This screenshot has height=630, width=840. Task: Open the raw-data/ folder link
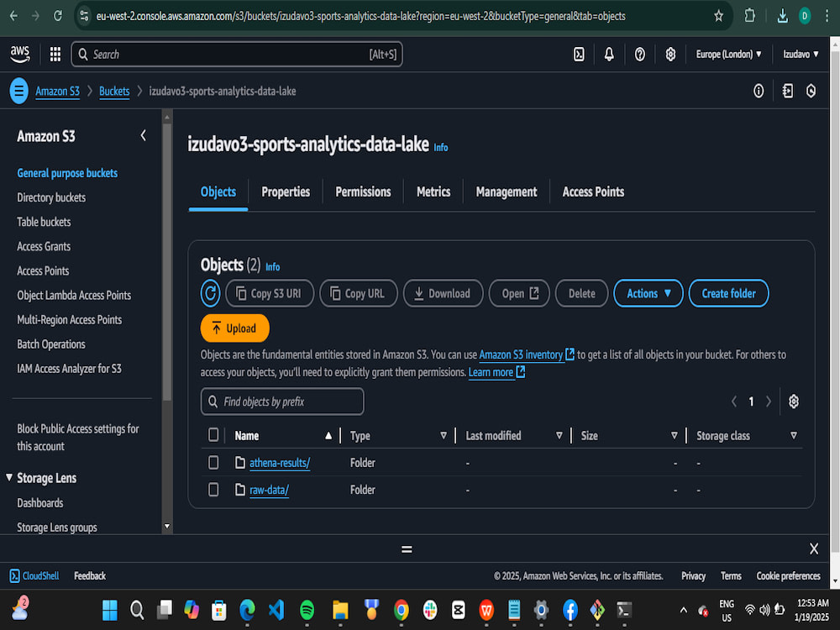(x=269, y=490)
